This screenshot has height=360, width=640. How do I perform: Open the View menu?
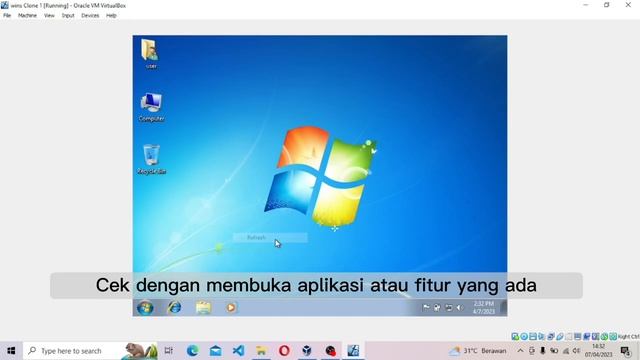tap(49, 16)
